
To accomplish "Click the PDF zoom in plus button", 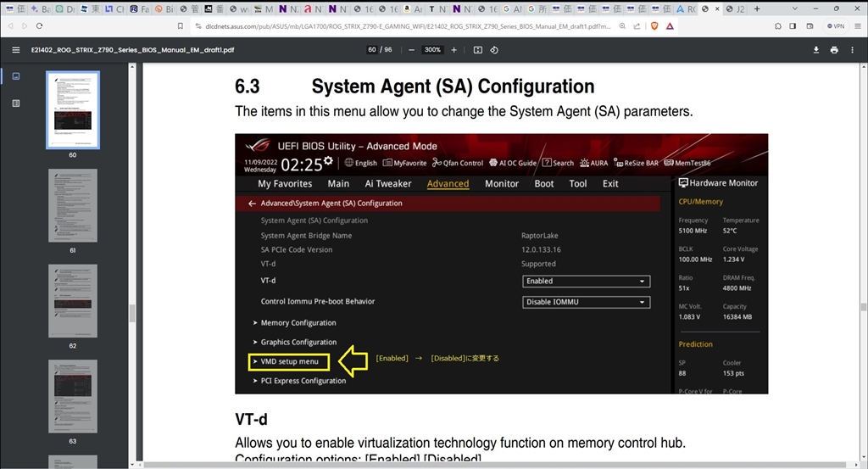I will (x=453, y=50).
